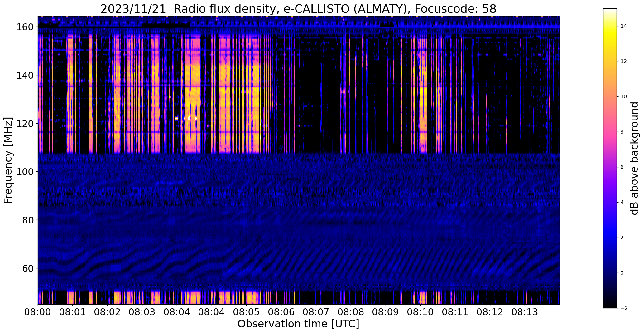
Task: Click the 'Observation time [UTC]' x-axis label
Action: pyautogui.click(x=298, y=324)
